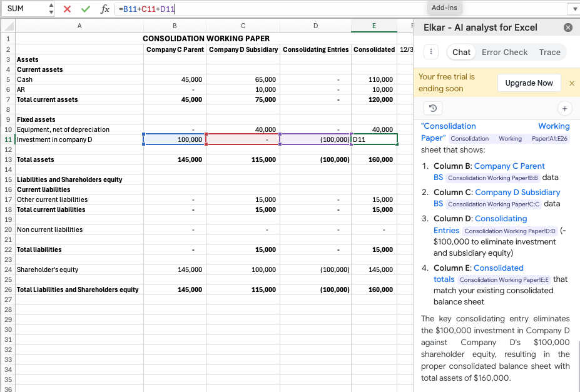The image size is (580, 392).
Task: Close the Elkar panel with the circled X
Action: coord(567,27)
